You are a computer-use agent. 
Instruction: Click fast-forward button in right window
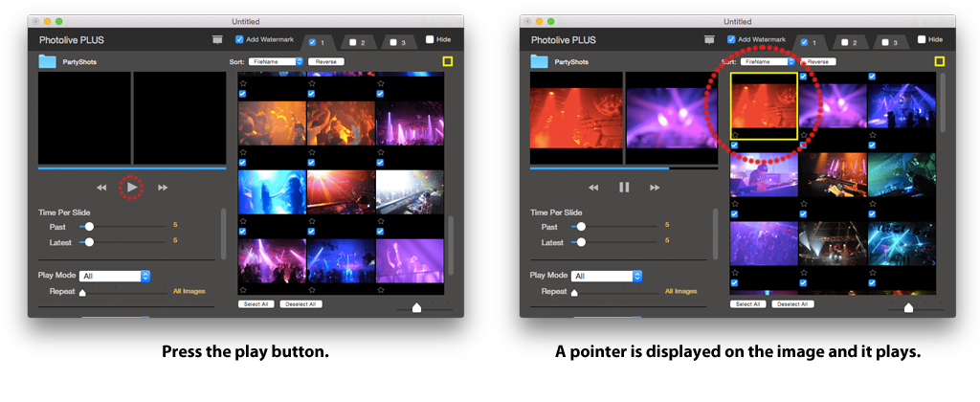tap(655, 188)
